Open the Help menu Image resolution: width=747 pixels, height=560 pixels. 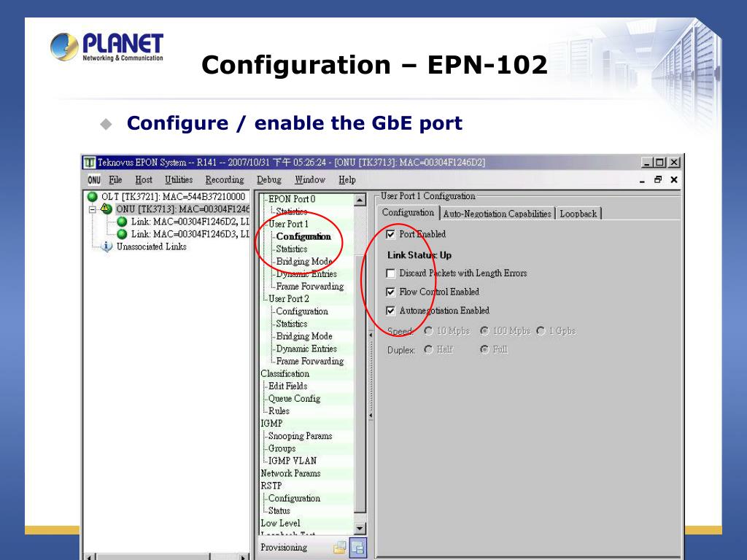pyautogui.click(x=347, y=180)
